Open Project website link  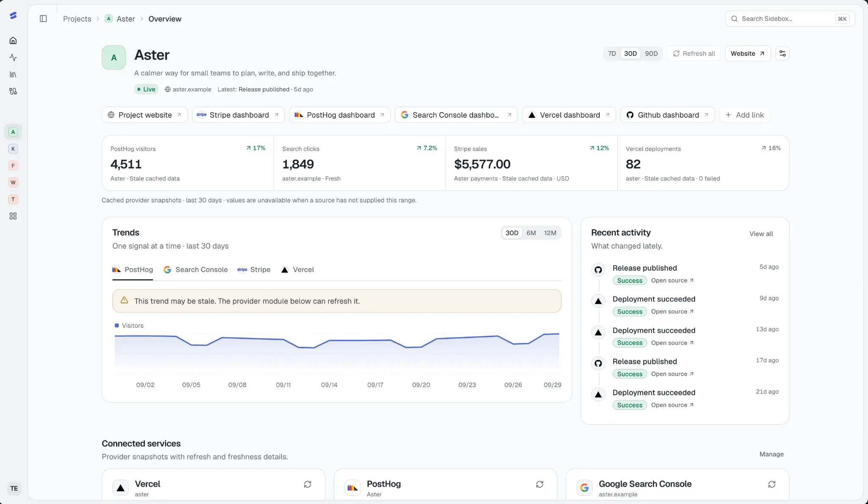145,115
